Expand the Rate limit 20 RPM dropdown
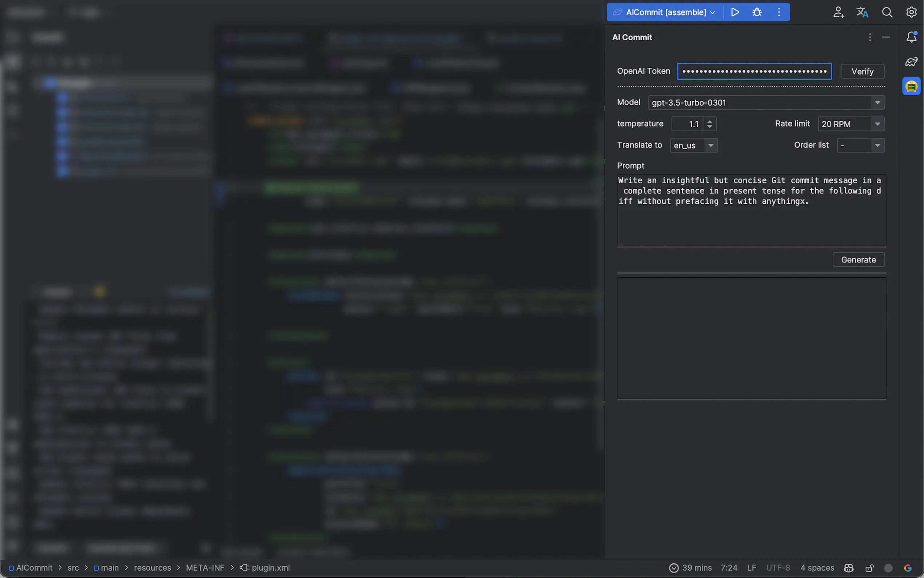The image size is (924, 578). coord(877,124)
